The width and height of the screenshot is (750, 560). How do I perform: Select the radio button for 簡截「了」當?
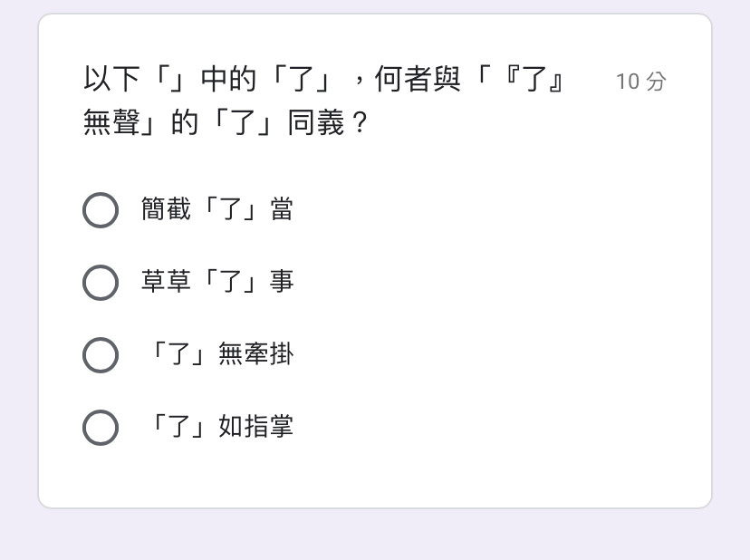tap(101, 210)
